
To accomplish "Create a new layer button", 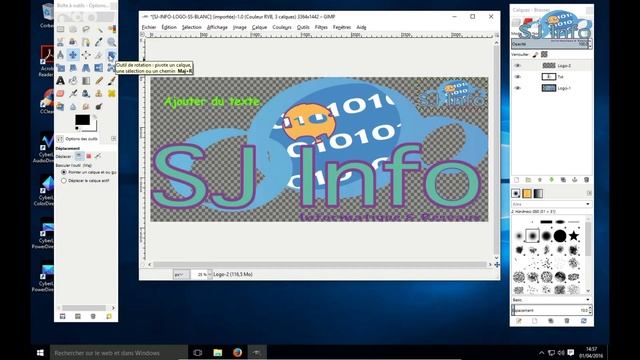I will click(516, 180).
